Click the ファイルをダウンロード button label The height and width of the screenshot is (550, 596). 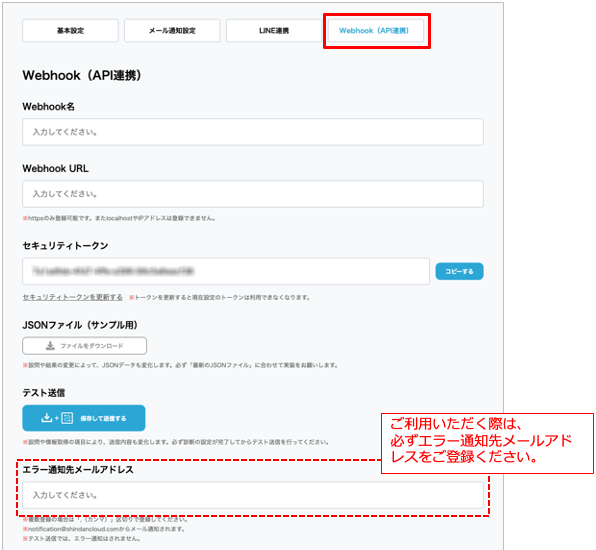(x=92, y=346)
